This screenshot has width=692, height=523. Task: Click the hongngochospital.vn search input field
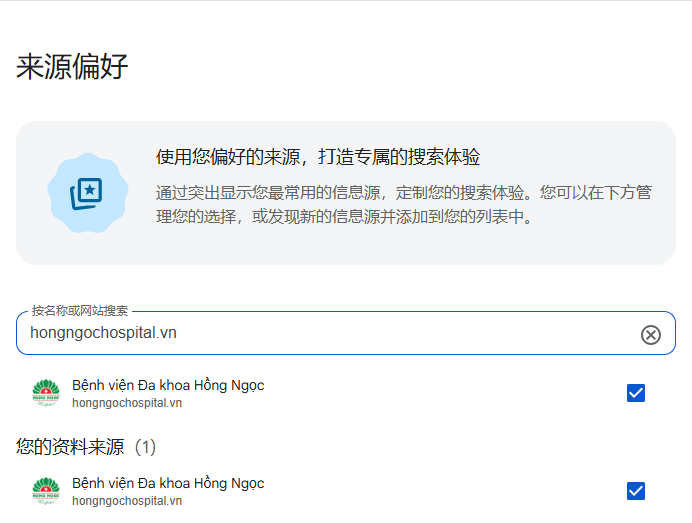point(346,333)
